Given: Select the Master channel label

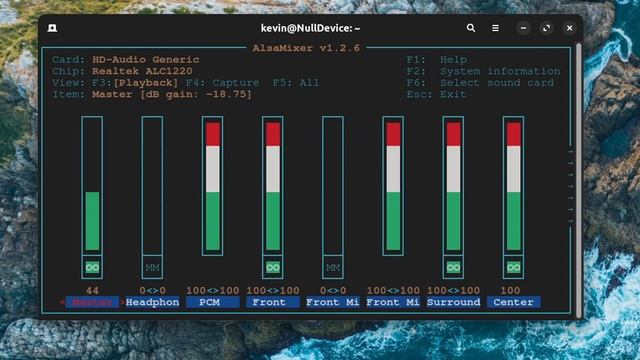Looking at the screenshot, I should [x=92, y=302].
